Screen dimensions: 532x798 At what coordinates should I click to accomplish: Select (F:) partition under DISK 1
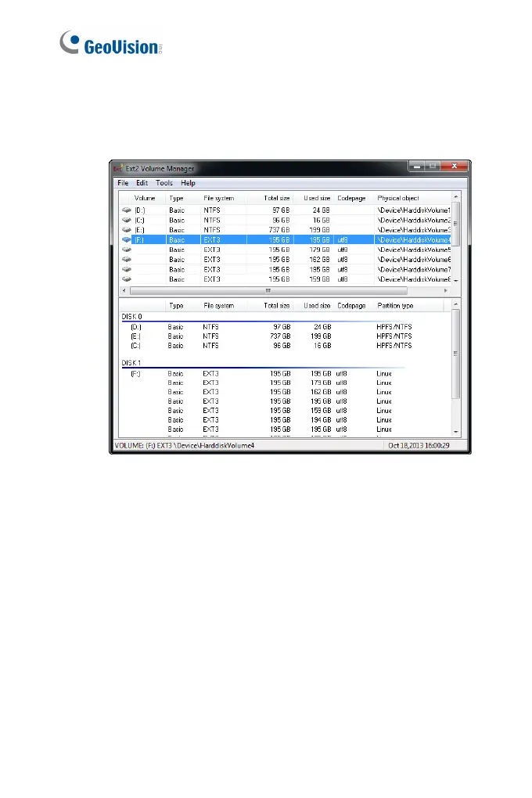pyautogui.click(x=135, y=373)
